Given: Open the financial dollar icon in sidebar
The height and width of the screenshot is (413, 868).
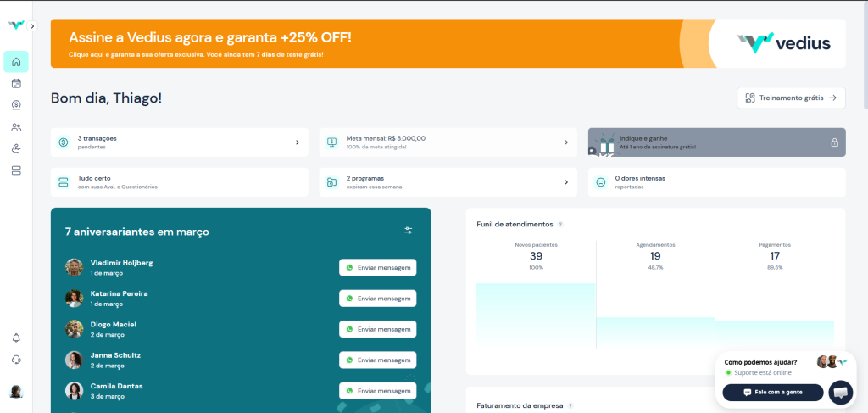Looking at the screenshot, I should 16,105.
